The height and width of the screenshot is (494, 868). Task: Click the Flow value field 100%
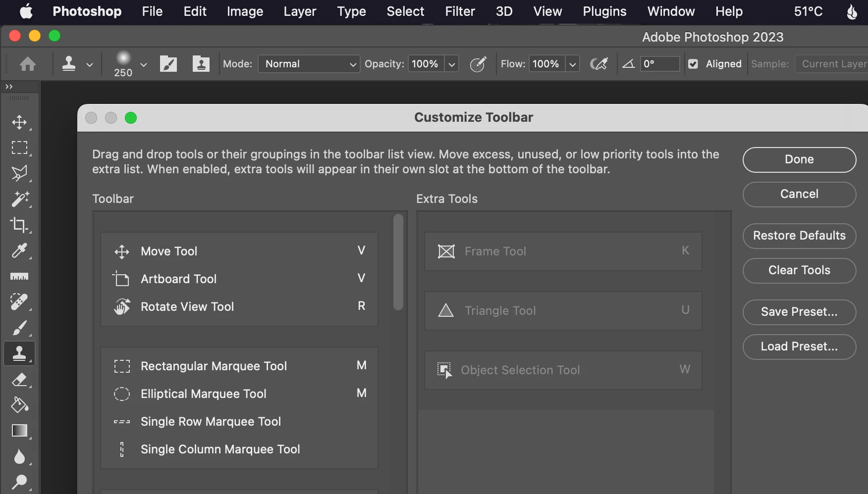tap(546, 64)
